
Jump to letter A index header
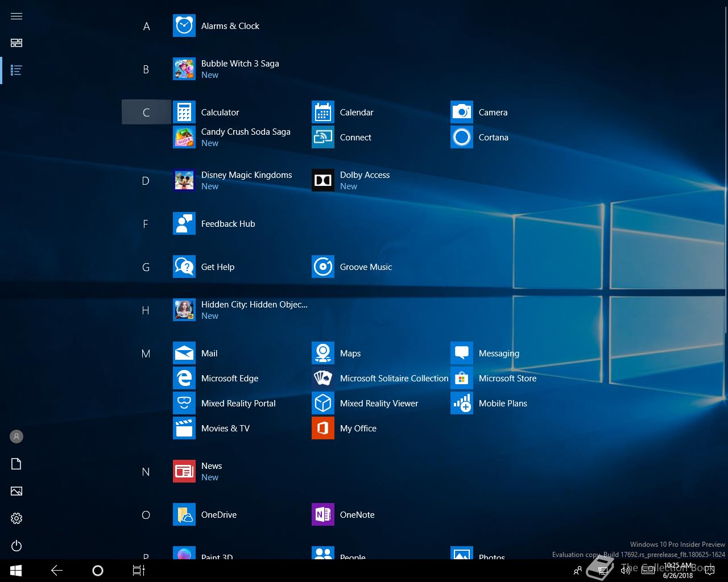146,26
